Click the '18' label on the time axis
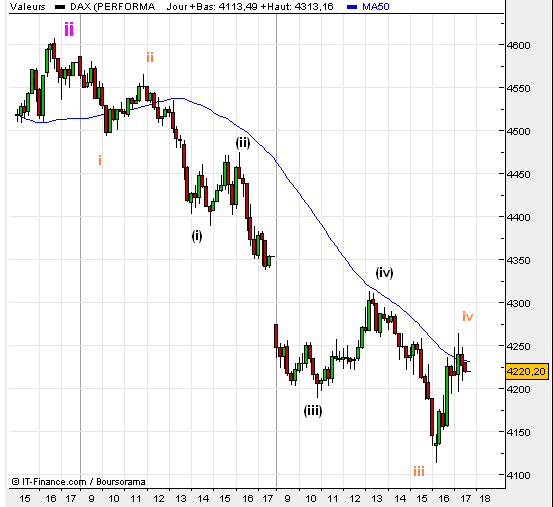The height and width of the screenshot is (507, 553). (485, 499)
